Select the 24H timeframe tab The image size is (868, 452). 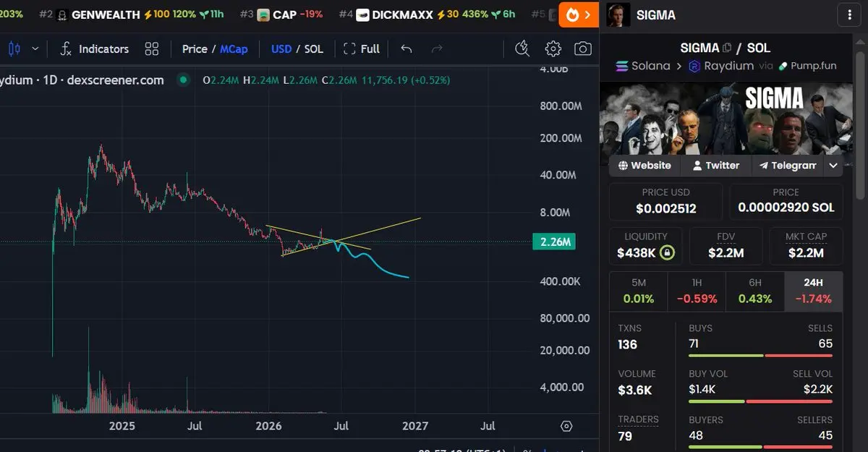click(x=814, y=291)
